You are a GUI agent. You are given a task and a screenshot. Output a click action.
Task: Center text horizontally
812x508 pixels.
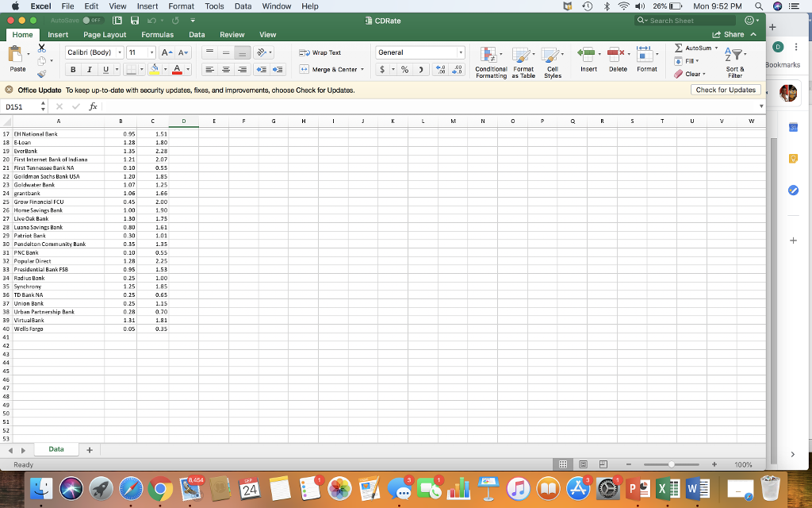coord(226,70)
